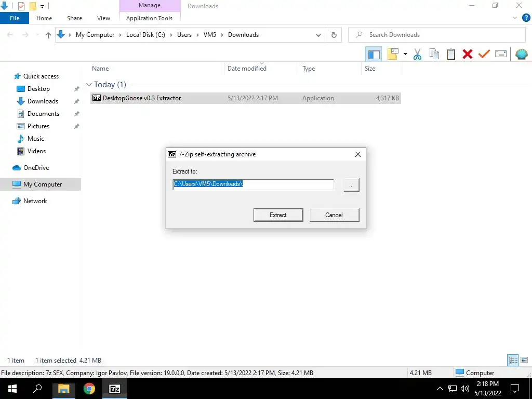Select Network in the navigation pane
532x399 pixels.
[35, 201]
